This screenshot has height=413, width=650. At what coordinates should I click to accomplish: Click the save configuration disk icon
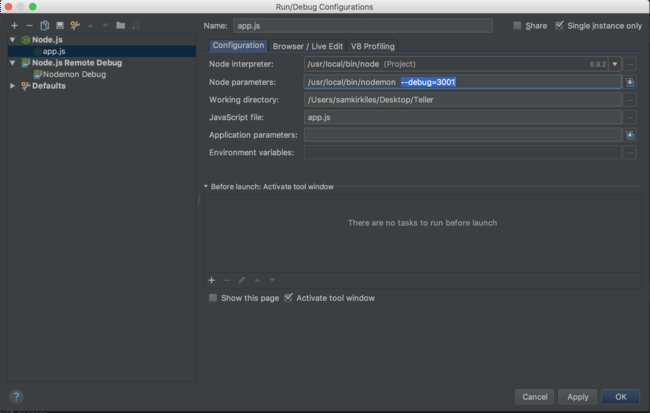pos(60,25)
